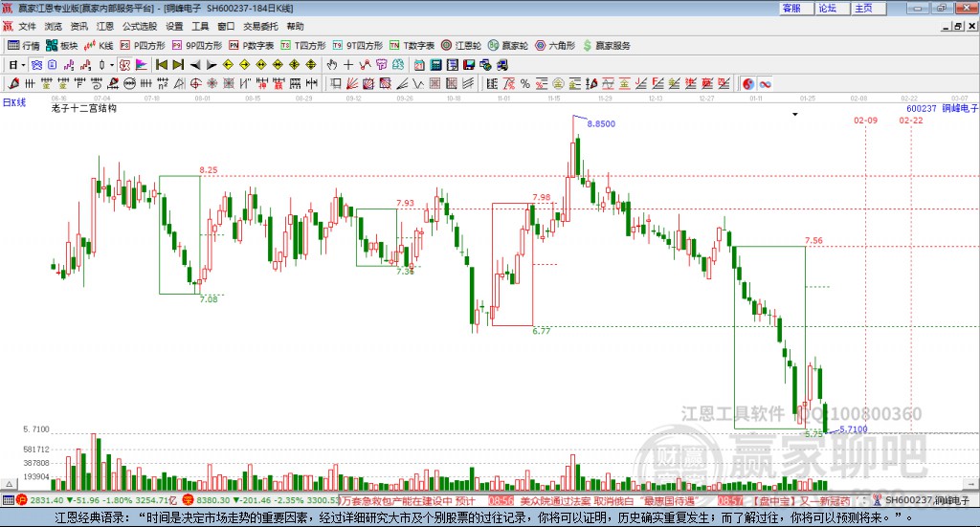980x527 pixels.
Task: Select the n² square tool icon
Action: point(163,83)
